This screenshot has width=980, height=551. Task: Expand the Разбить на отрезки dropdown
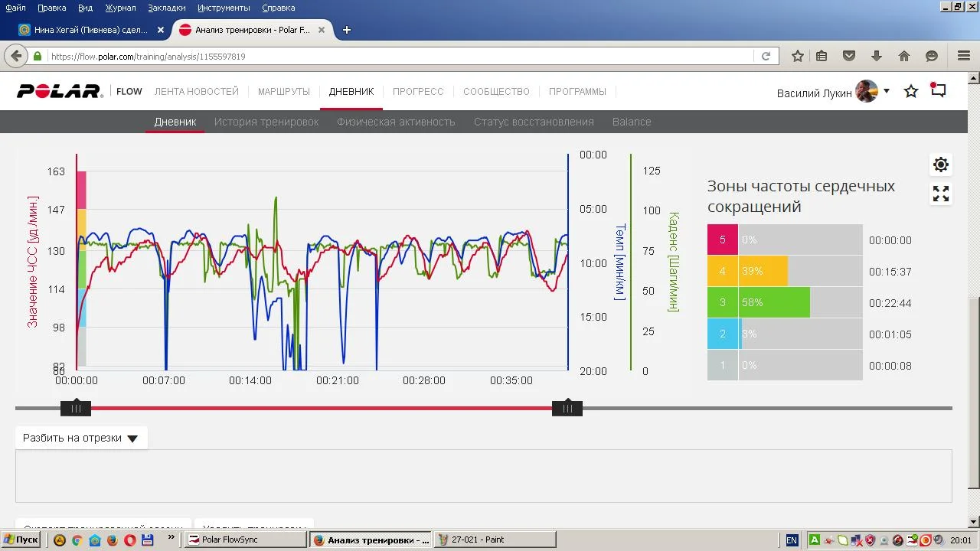coord(81,439)
